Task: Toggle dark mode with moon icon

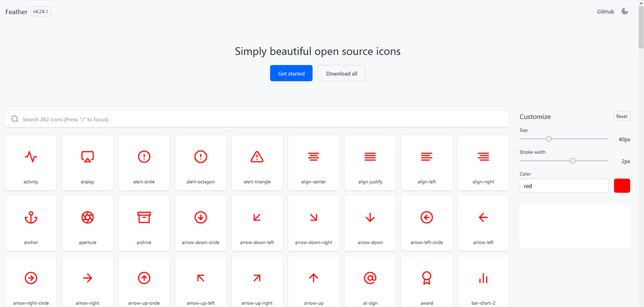Action: [x=625, y=11]
